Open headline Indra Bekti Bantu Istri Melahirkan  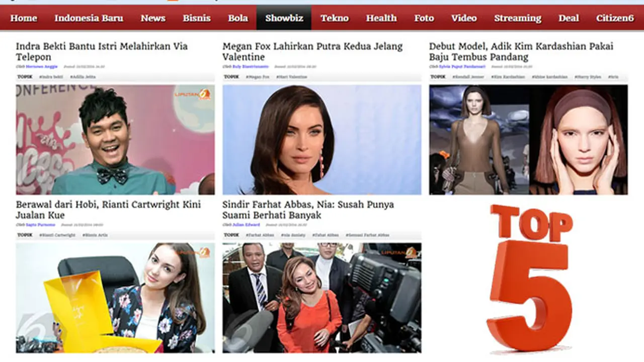[102, 51]
